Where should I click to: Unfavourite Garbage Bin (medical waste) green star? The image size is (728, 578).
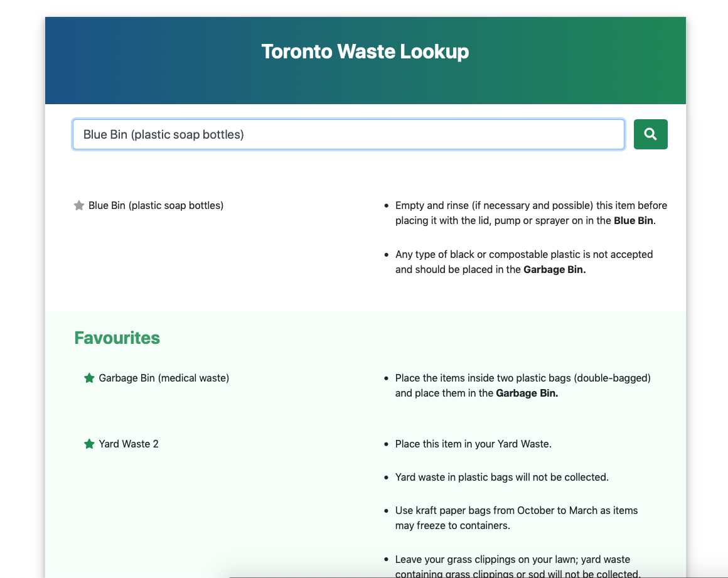89,378
